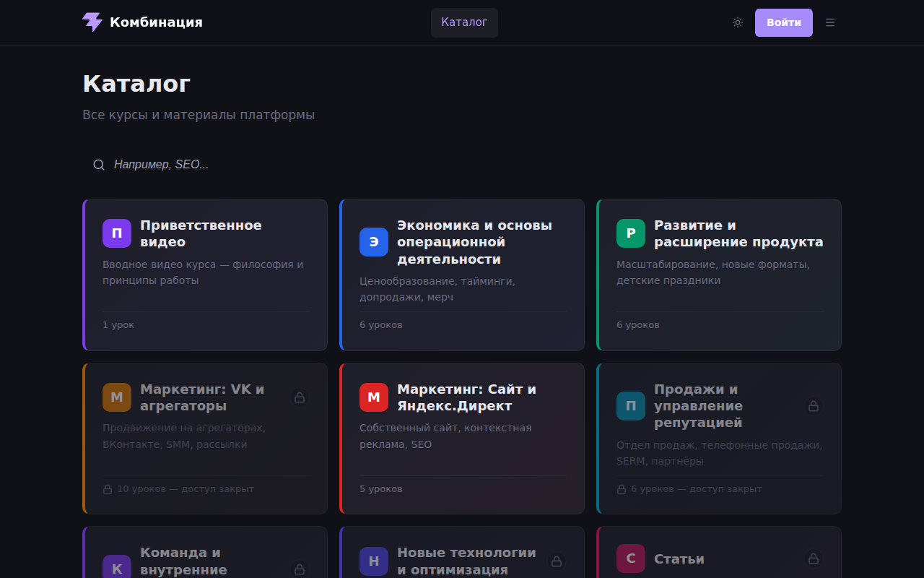Click the search field with Например, SEO placeholder
Image resolution: width=924 pixels, height=578 pixels.
click(x=217, y=164)
